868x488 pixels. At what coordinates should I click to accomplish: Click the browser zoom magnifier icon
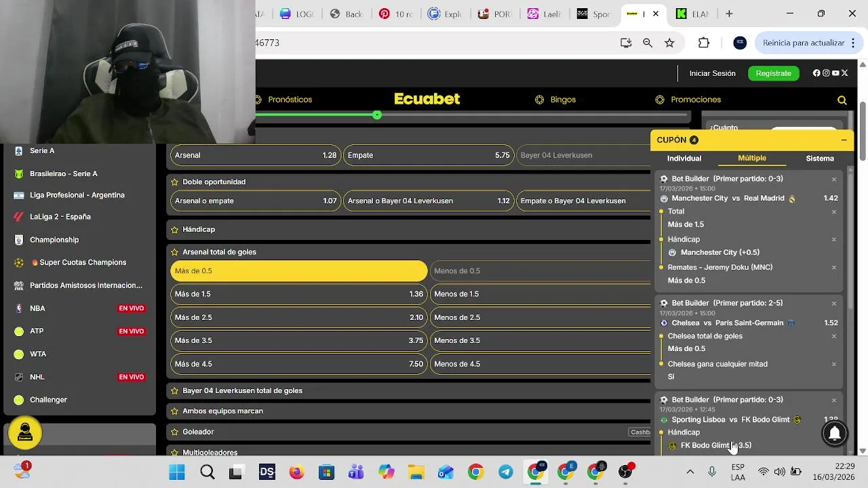(x=648, y=43)
